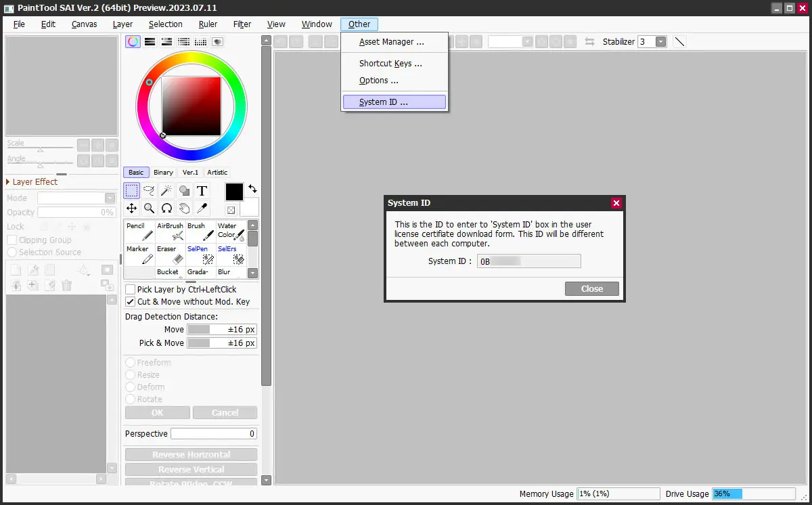Image resolution: width=812 pixels, height=505 pixels.
Task: Click the Perspective value field
Action: [213, 434]
